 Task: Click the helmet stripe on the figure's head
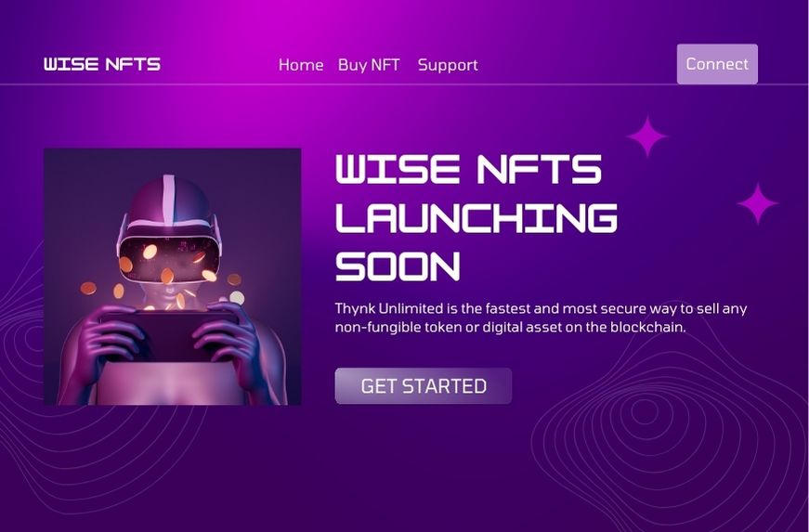pyautogui.click(x=169, y=198)
